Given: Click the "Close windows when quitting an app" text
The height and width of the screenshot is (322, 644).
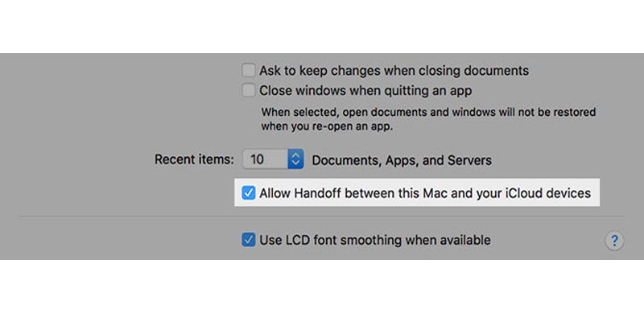Looking at the screenshot, I should coord(365,90).
